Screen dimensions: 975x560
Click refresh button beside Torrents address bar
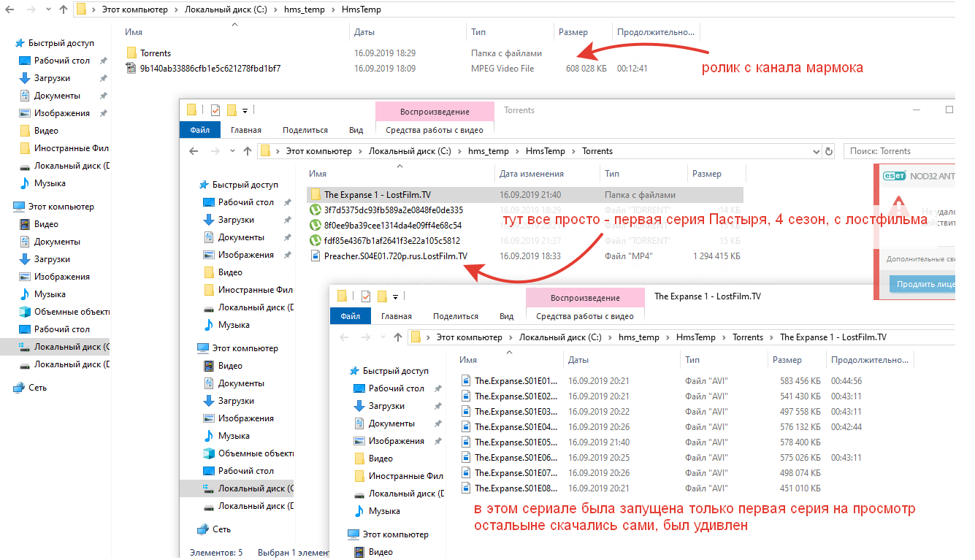pyautogui.click(x=829, y=152)
